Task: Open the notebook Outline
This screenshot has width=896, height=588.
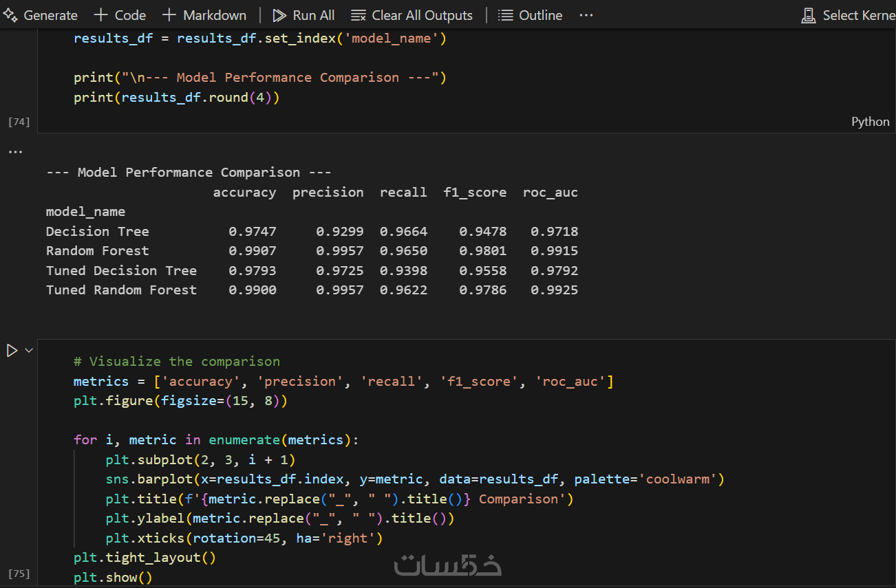Action: [530, 15]
